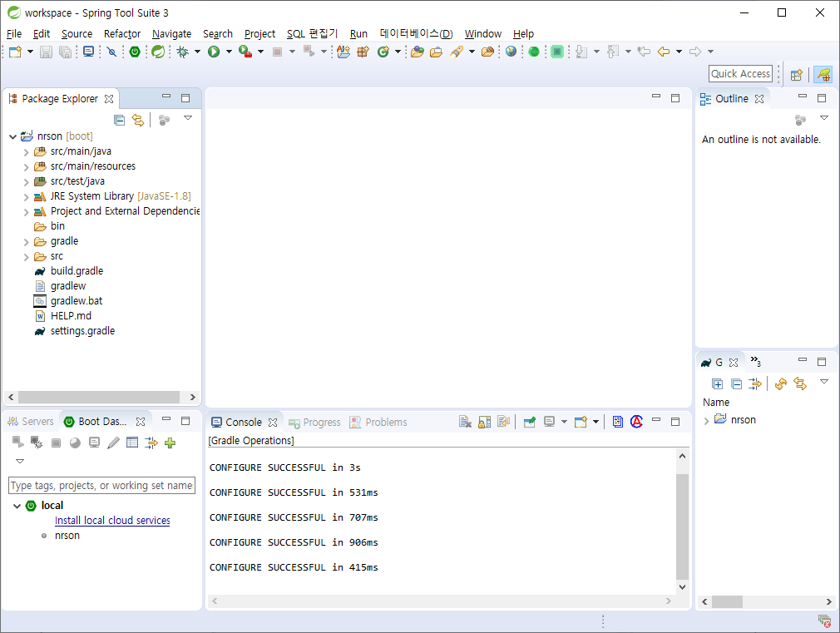Expand JRE System Library node
Screen dimensions: 840x633
[x=26, y=196]
